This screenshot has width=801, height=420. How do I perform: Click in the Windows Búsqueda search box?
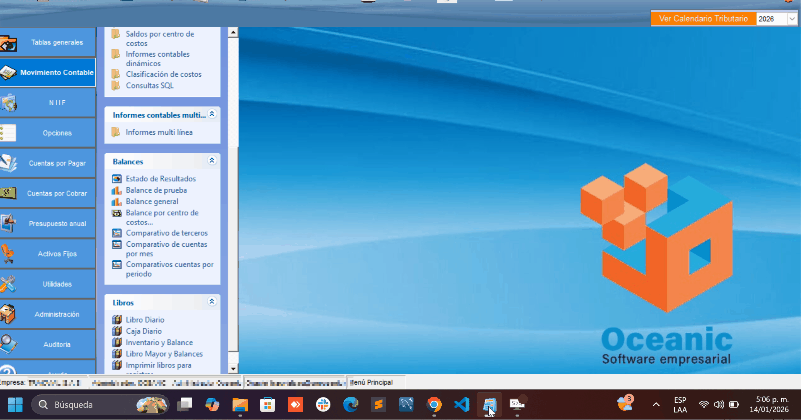click(95, 404)
